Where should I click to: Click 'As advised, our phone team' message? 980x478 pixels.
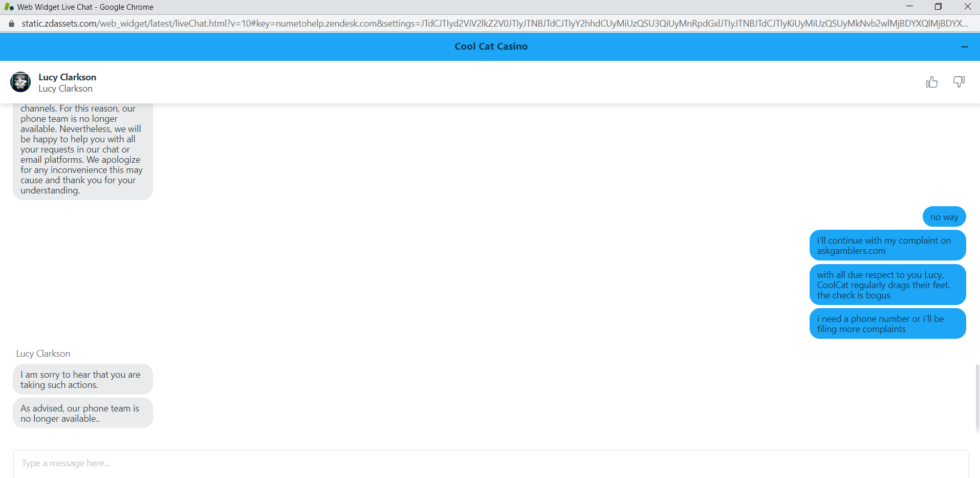click(x=83, y=413)
